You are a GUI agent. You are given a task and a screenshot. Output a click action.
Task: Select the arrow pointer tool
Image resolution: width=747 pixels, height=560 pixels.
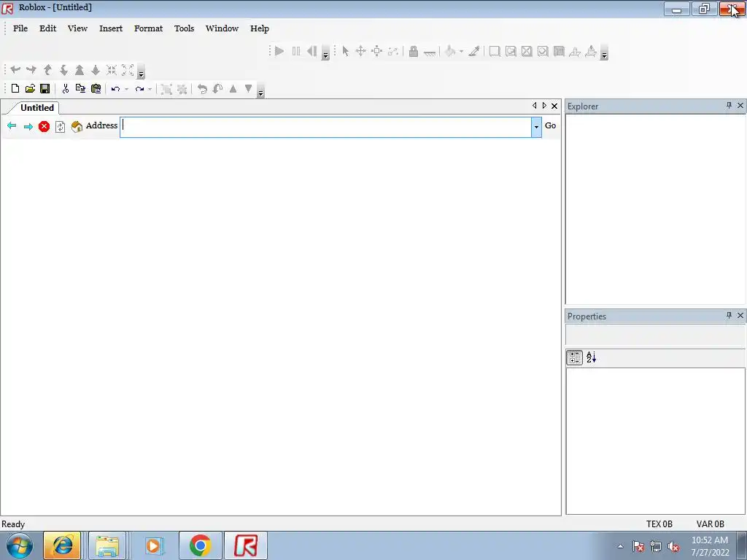click(345, 51)
